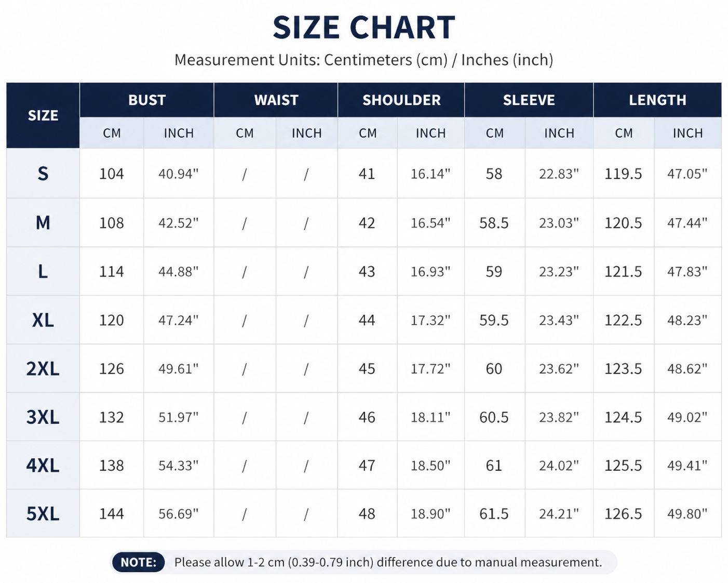Click the SLEEVE column header
This screenshot has width=728, height=583.
pyautogui.click(x=529, y=100)
